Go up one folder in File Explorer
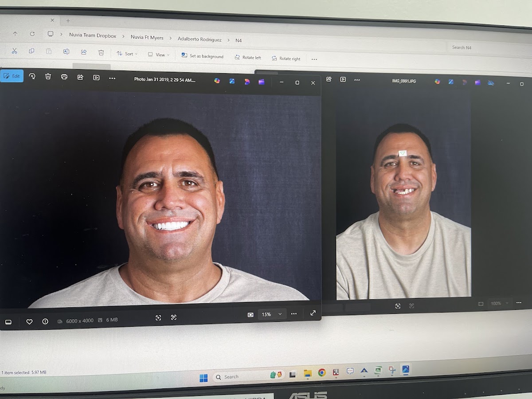The image size is (532, 399). tap(15, 34)
